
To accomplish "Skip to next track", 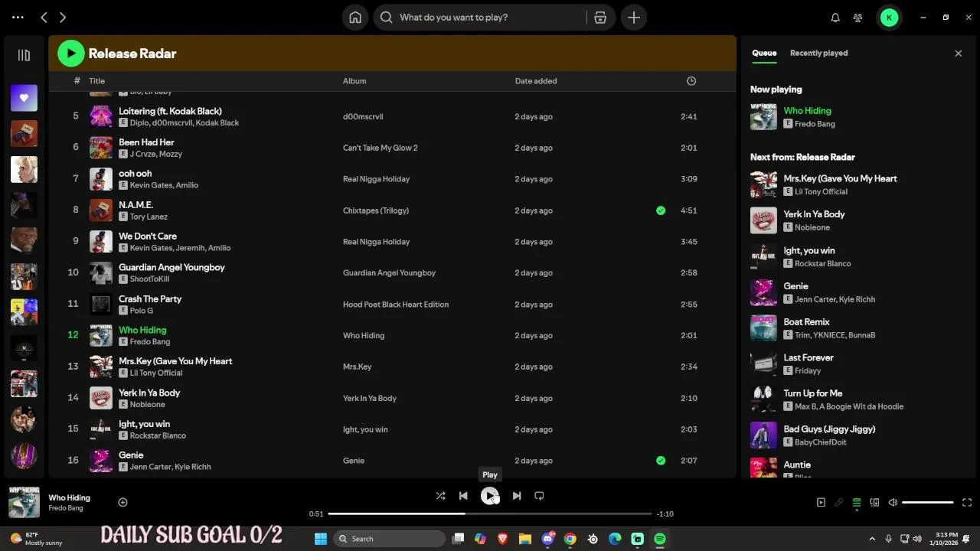I will [517, 496].
